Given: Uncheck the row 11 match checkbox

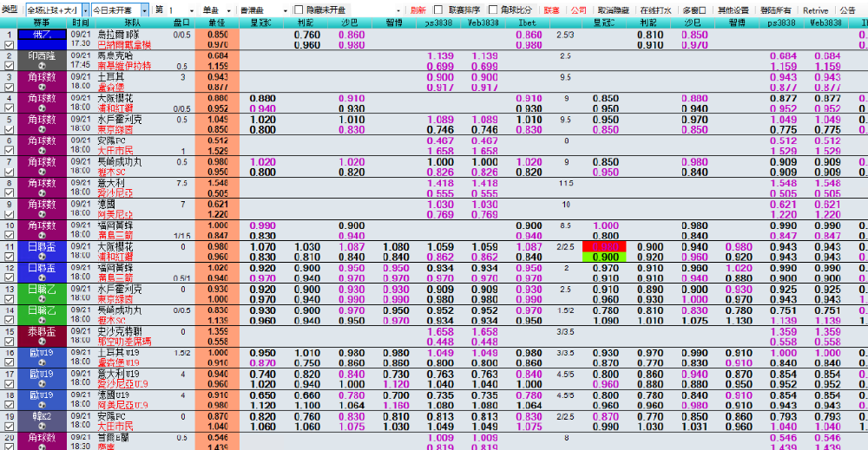Looking at the screenshot, I should pyautogui.click(x=9, y=257).
